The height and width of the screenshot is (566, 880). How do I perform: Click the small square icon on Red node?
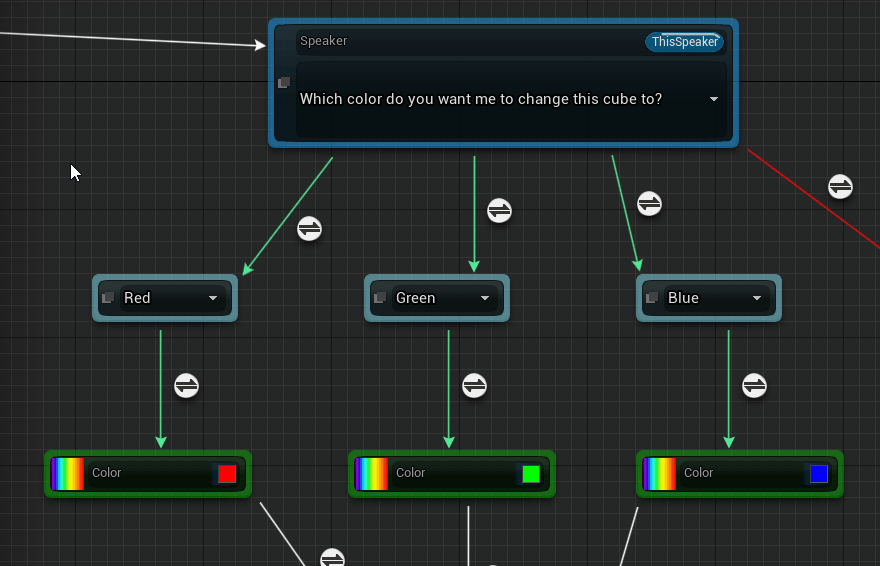point(108,298)
